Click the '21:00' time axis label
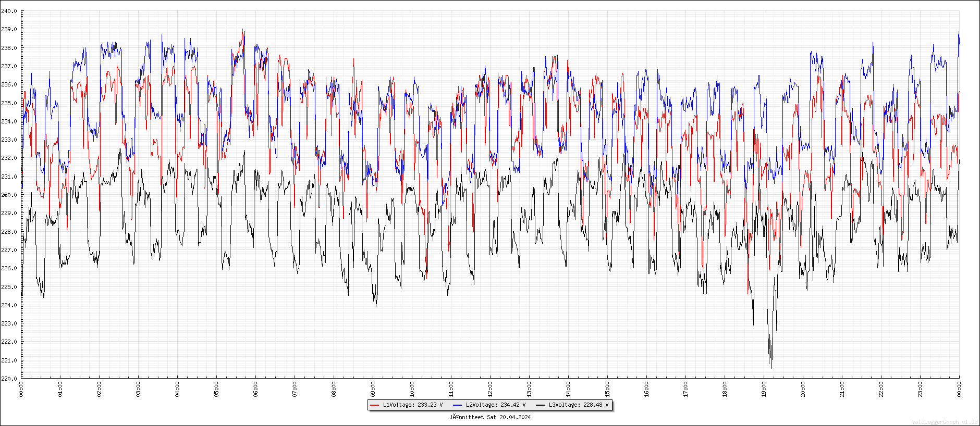This screenshot has width=980, height=426. coord(842,389)
